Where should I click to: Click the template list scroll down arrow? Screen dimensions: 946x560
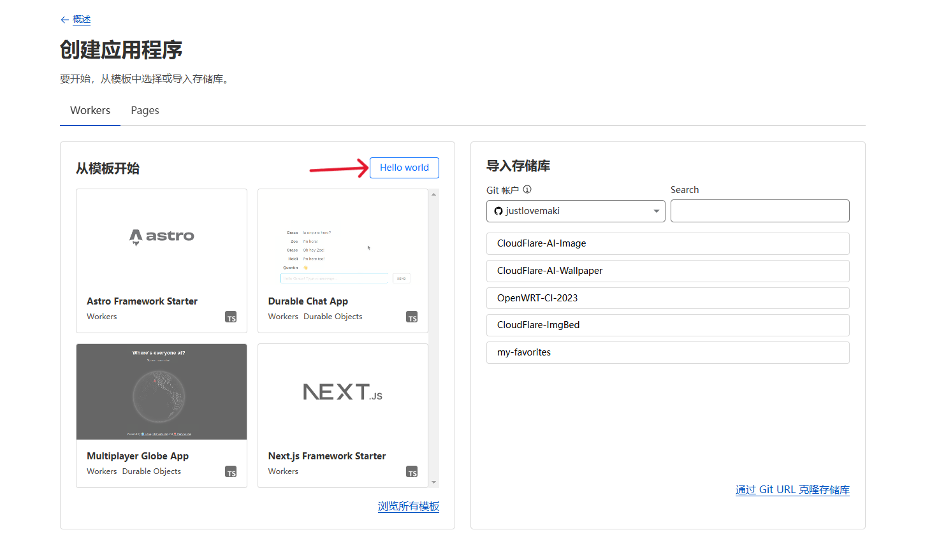pyautogui.click(x=434, y=482)
